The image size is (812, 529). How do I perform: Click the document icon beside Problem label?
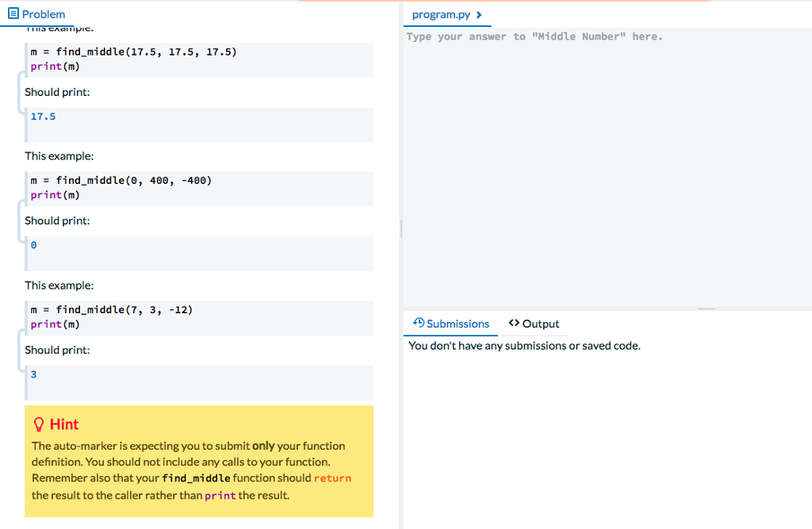pos(13,13)
